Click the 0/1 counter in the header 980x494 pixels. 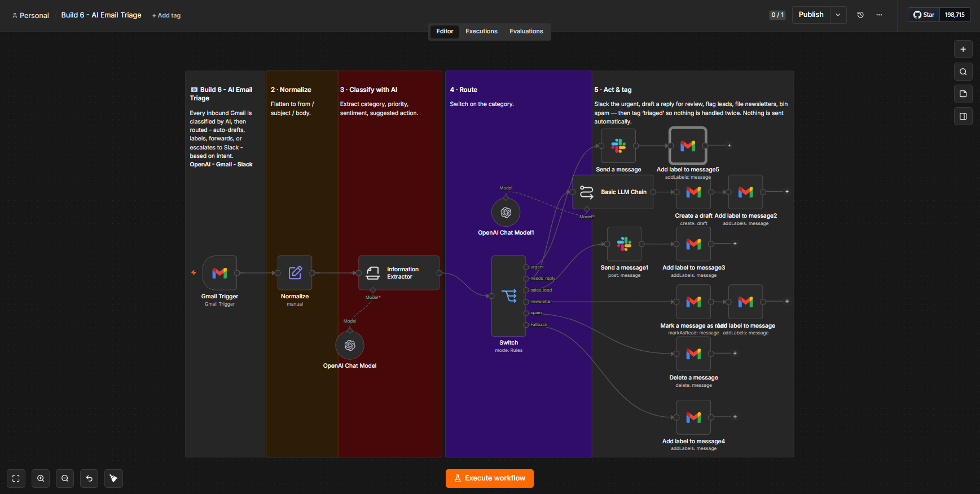[x=777, y=15]
